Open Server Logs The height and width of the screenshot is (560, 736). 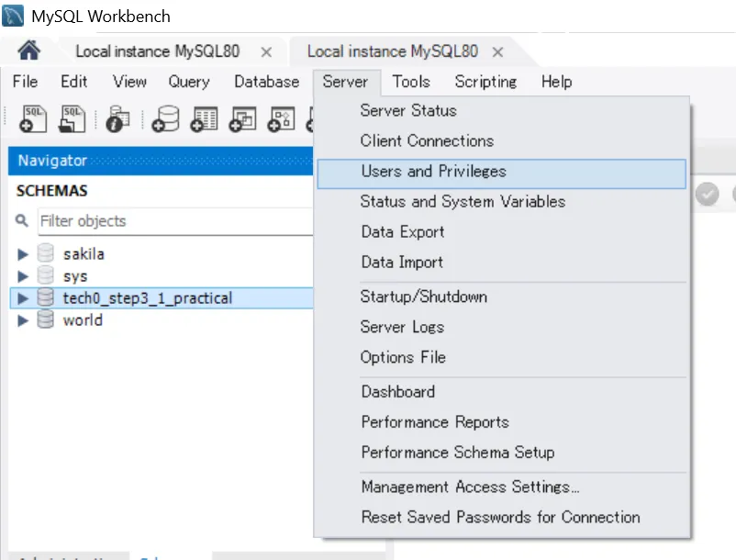[502, 327]
